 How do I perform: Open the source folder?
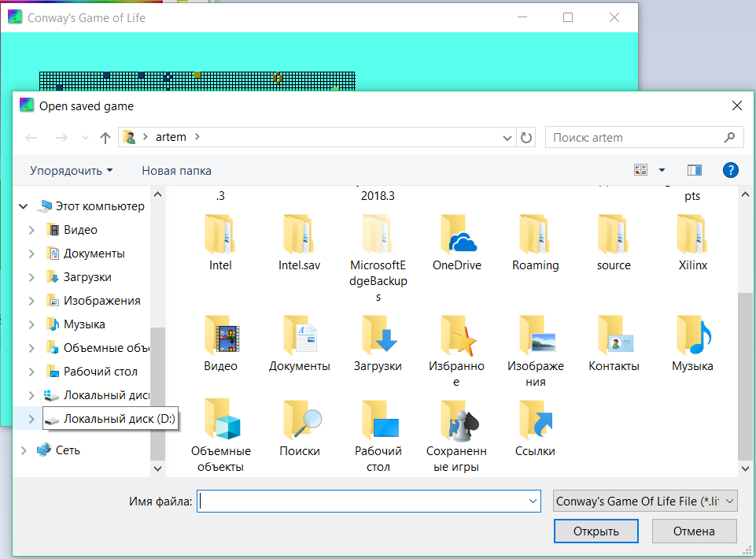[x=614, y=242]
